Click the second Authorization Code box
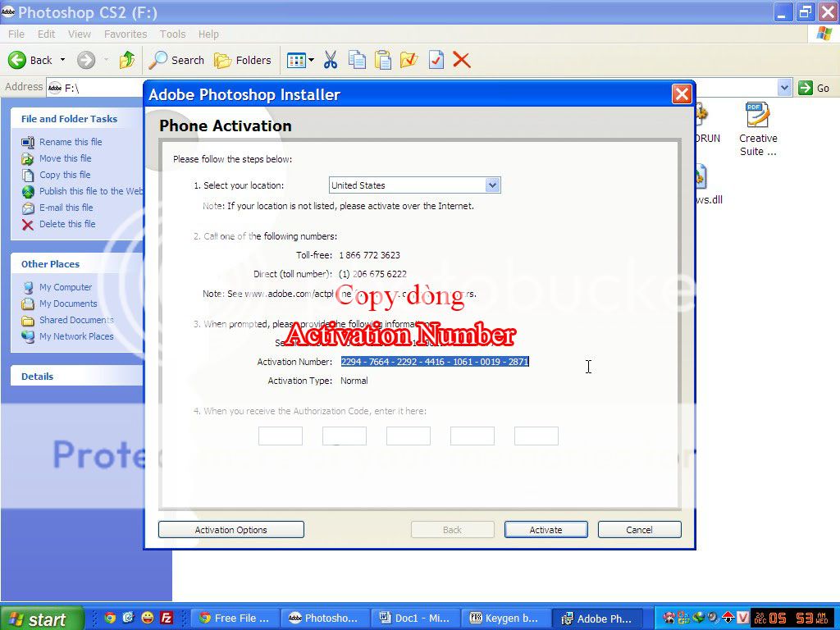This screenshot has height=630, width=840. (345, 436)
